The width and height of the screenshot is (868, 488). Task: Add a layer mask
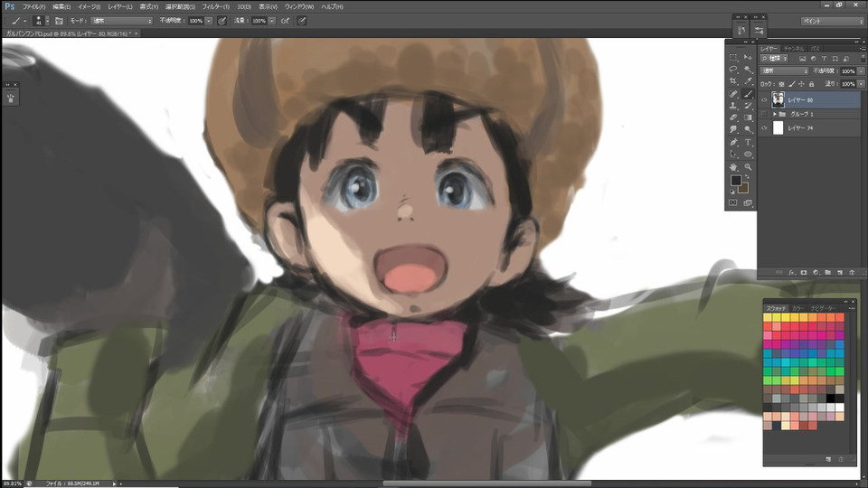point(803,273)
